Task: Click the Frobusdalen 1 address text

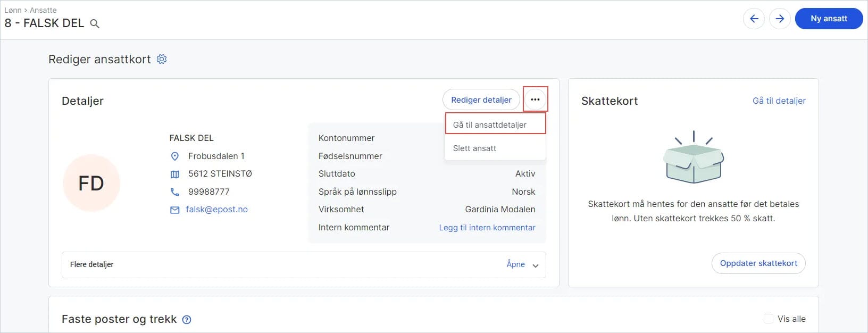Action: (x=216, y=156)
